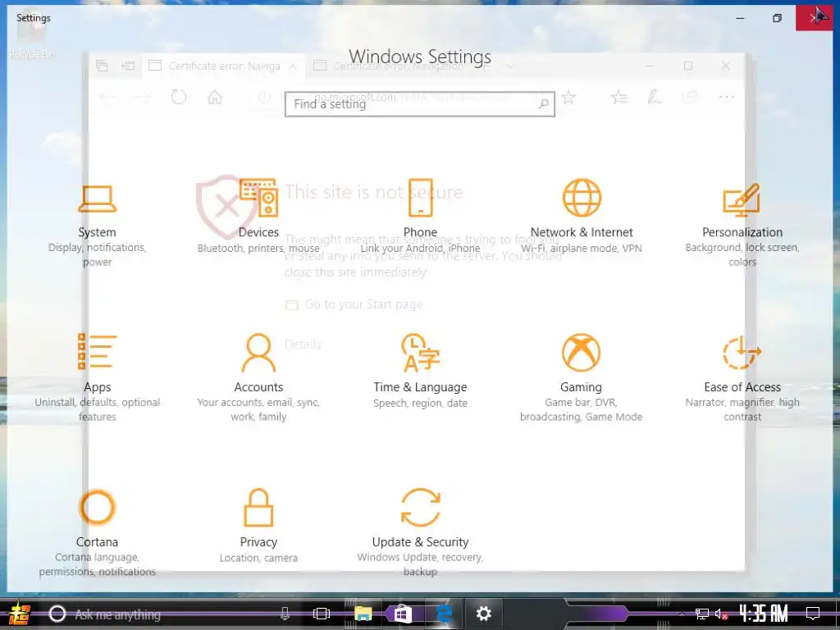
Task: Open the Store app from the taskbar
Action: coord(403,614)
